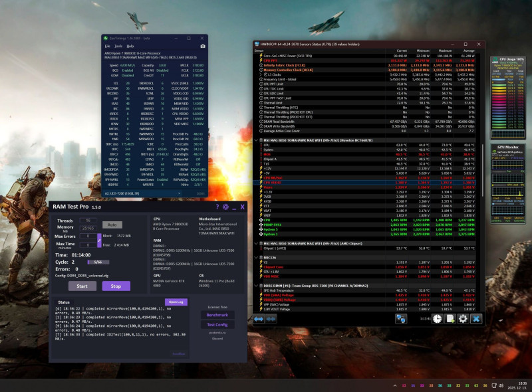This screenshot has width=532, height=392.
Task: Collapse the AMD Chipset sensor group
Action: tap(256, 243)
